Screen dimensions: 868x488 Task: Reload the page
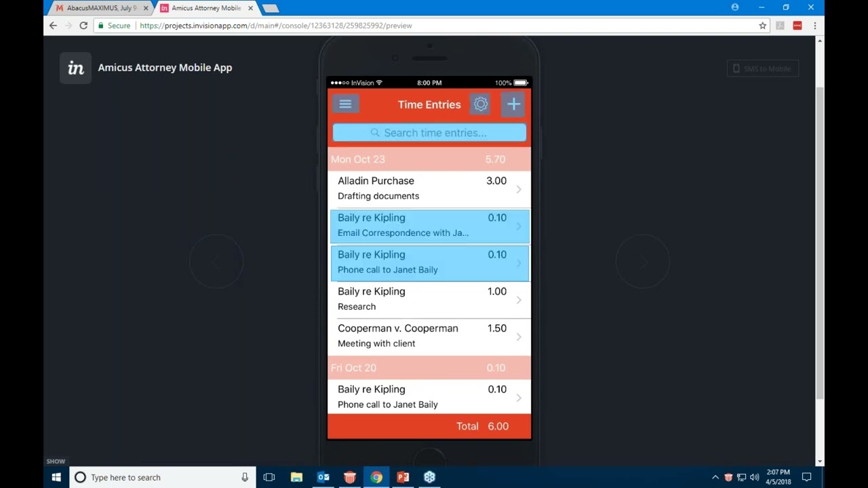83,26
